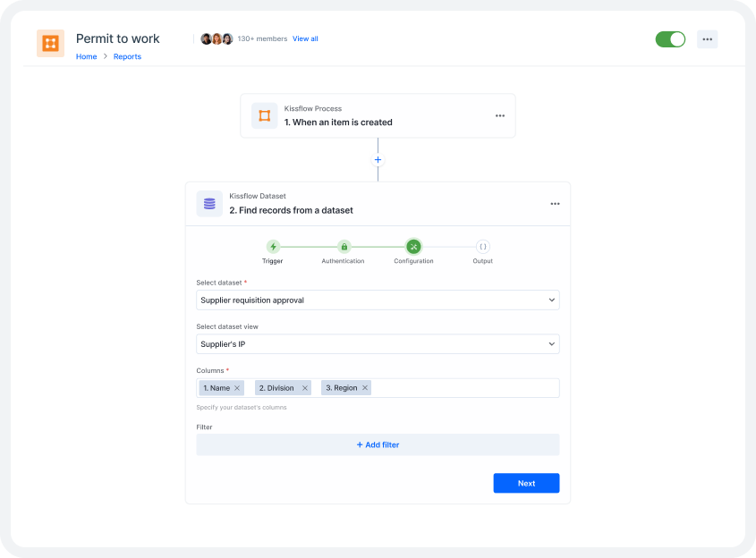Viewport: 756px width, 558px height.
Task: Jump to the Output stage icon
Action: [x=482, y=247]
